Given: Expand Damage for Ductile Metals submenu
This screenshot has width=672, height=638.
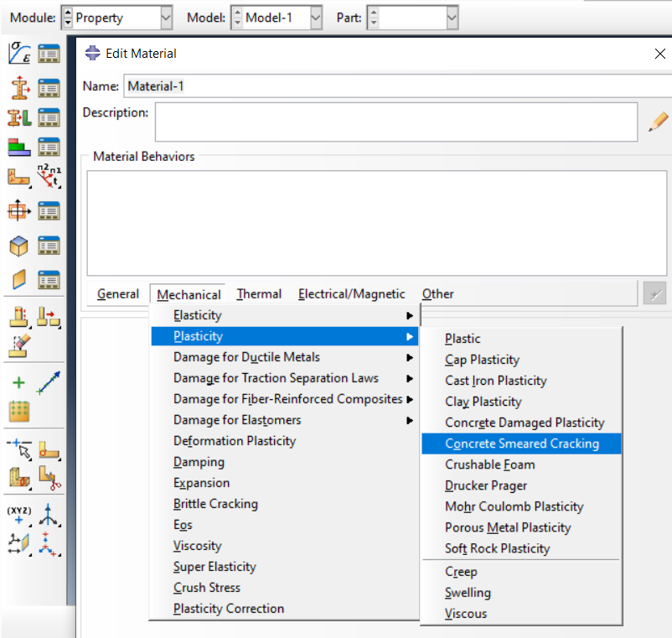Looking at the screenshot, I should point(285,357).
